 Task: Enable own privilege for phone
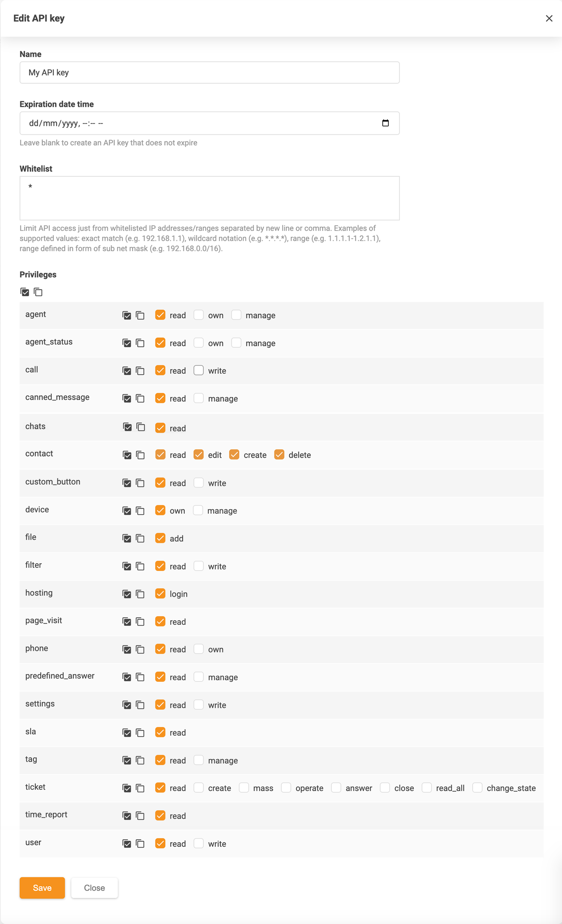tap(198, 649)
